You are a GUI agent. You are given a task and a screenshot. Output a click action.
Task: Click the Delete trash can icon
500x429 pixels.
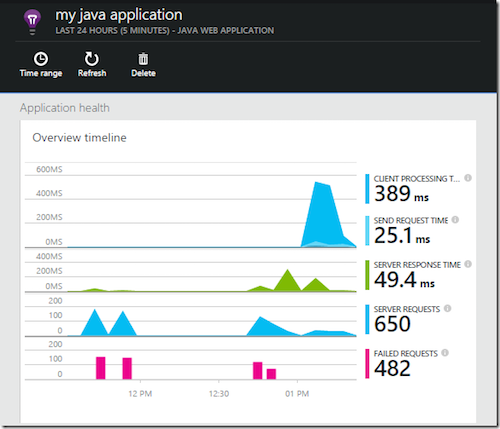[x=143, y=59]
